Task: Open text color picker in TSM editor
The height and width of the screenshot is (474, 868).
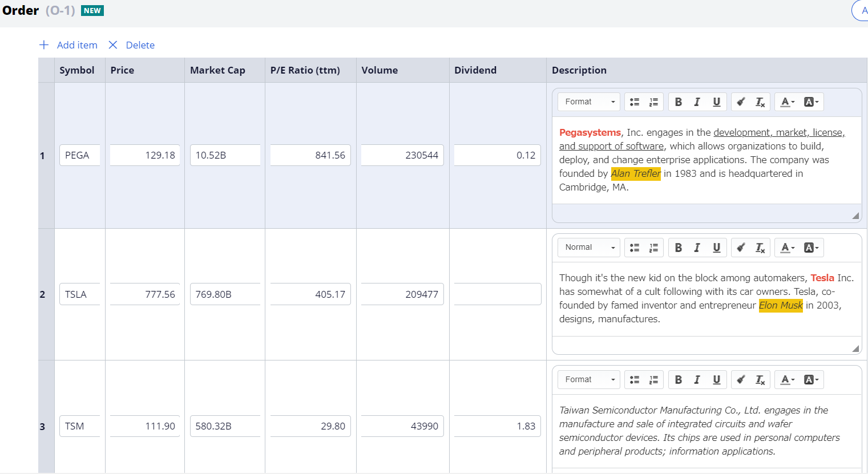Action: click(x=788, y=380)
